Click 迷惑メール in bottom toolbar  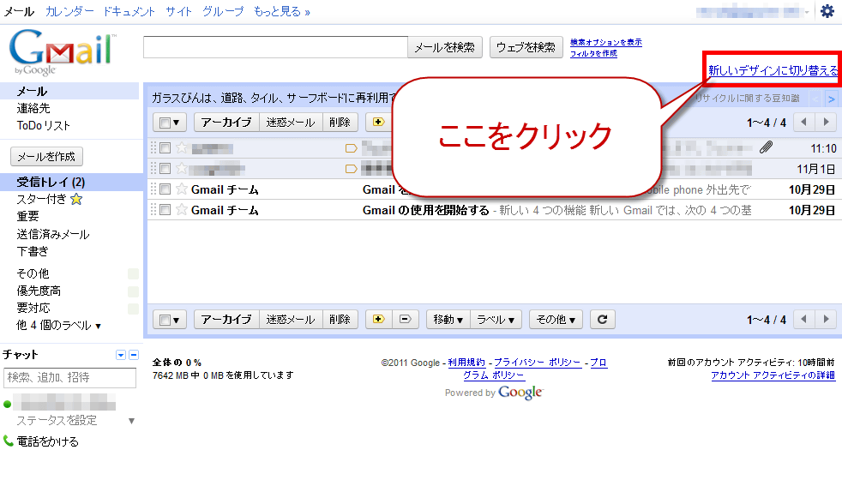[291, 320]
